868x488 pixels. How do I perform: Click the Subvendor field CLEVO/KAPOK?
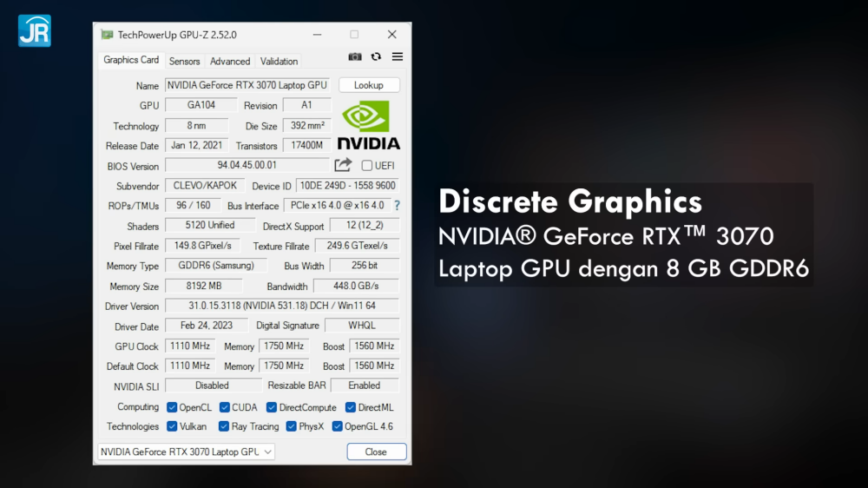coord(205,186)
